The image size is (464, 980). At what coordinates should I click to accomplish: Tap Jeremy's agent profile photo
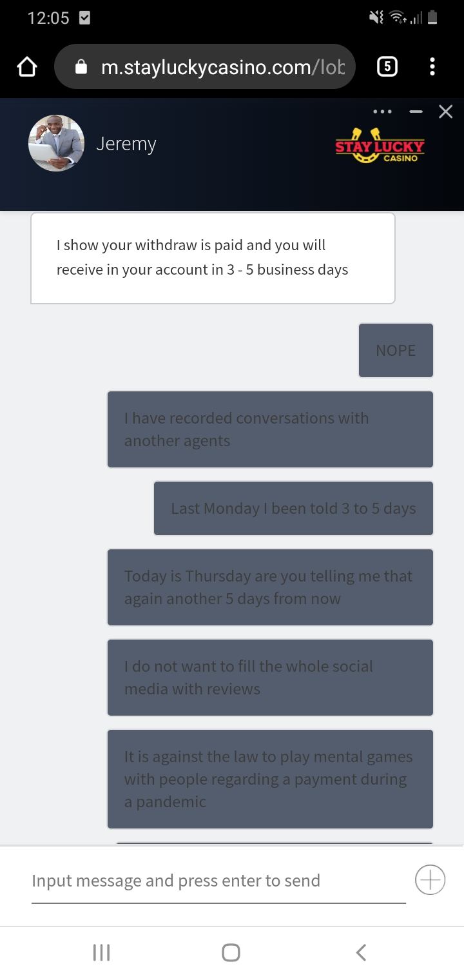[56, 143]
